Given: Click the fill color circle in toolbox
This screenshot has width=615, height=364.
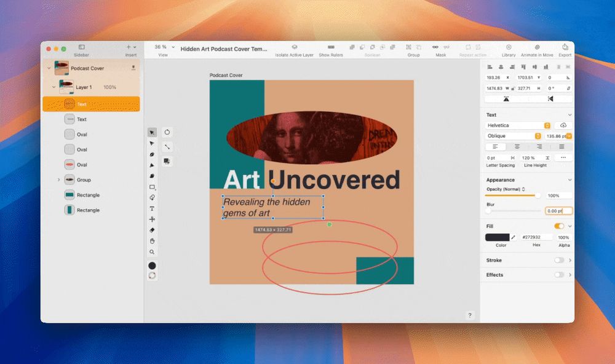Looking at the screenshot, I should (152, 266).
